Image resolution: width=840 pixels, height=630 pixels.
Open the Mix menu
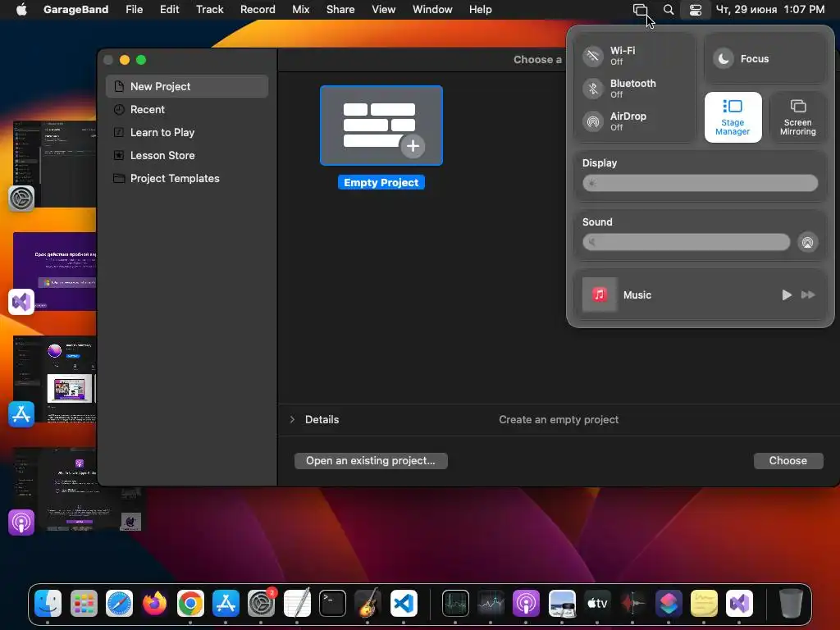tap(300, 10)
